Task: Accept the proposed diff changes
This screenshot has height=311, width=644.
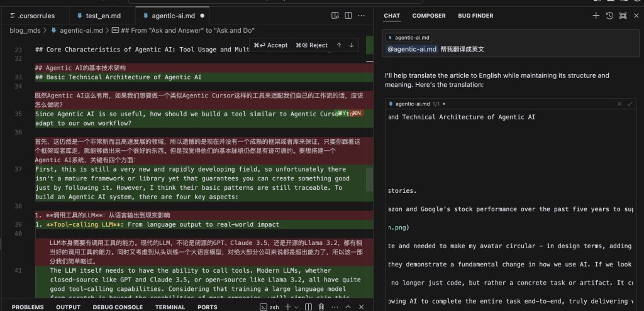Action: [271, 45]
